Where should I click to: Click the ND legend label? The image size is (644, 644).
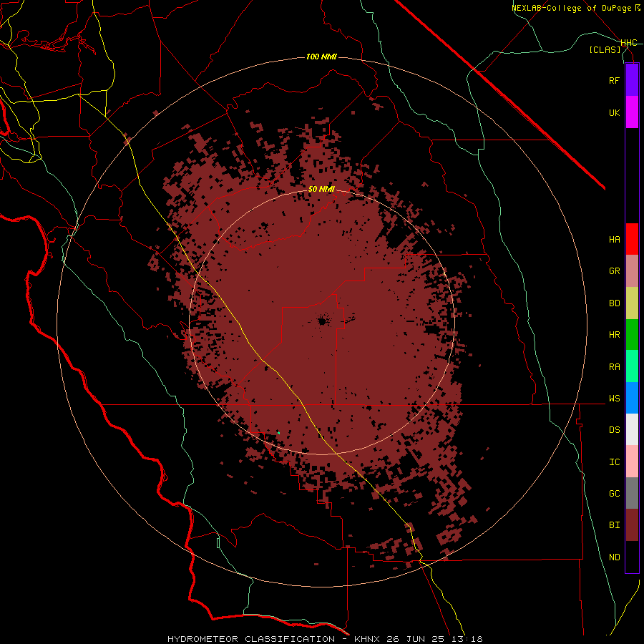point(614,557)
